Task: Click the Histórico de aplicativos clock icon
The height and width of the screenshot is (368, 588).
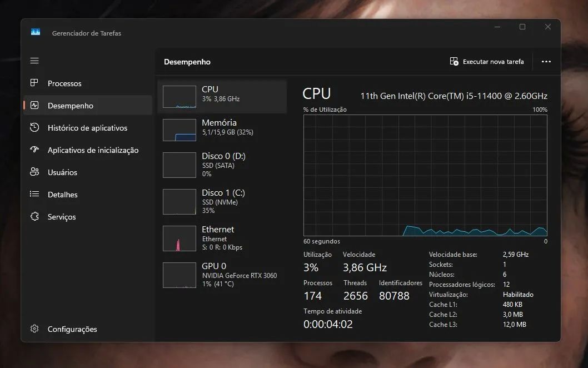Action: click(x=34, y=127)
